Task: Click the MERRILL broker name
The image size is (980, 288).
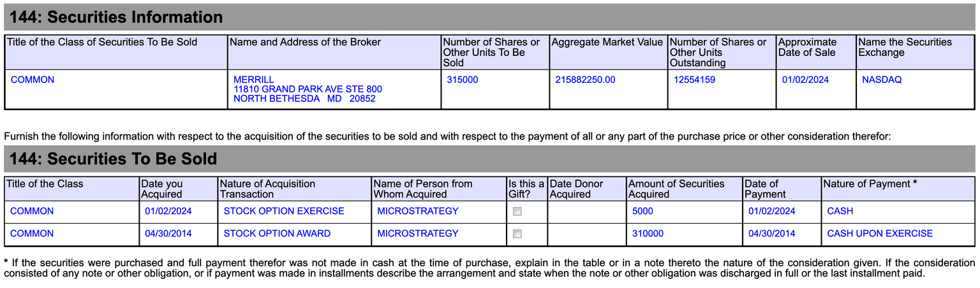Action: 254,80
